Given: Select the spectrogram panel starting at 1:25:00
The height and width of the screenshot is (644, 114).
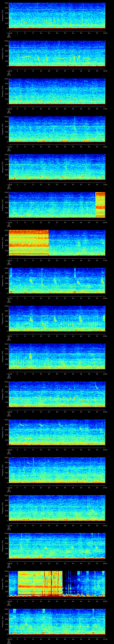Looking at the screenshot, I should pos(57,432).
